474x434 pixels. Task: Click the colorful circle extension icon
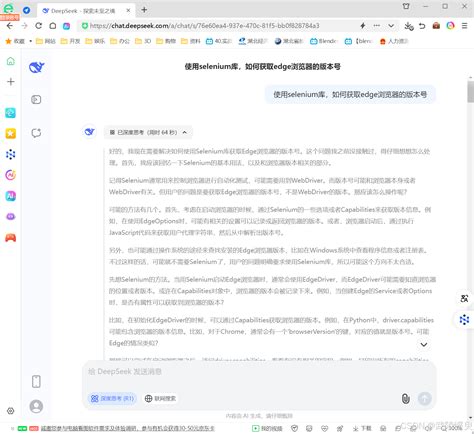coord(451,26)
